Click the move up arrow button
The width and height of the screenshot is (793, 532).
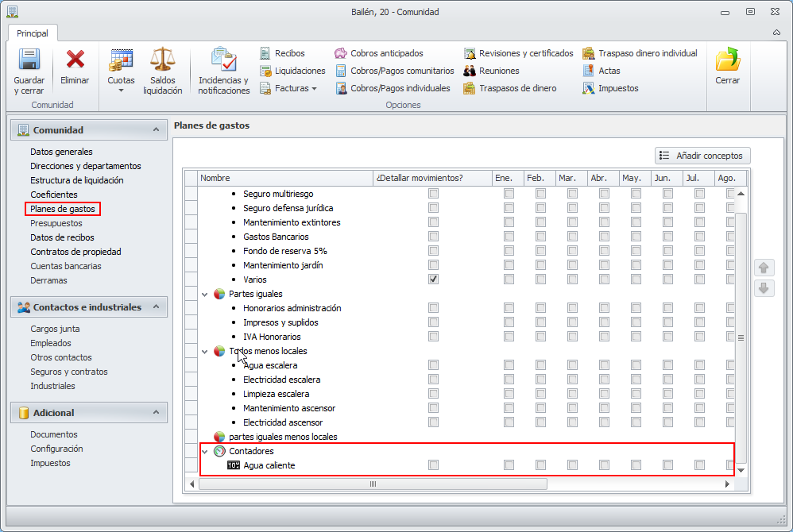coord(764,268)
